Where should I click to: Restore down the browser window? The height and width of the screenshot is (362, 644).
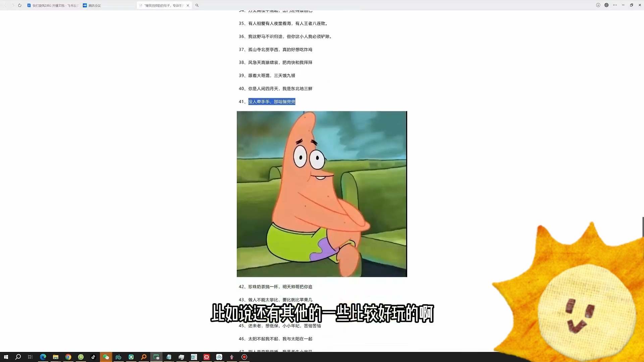coord(632,5)
